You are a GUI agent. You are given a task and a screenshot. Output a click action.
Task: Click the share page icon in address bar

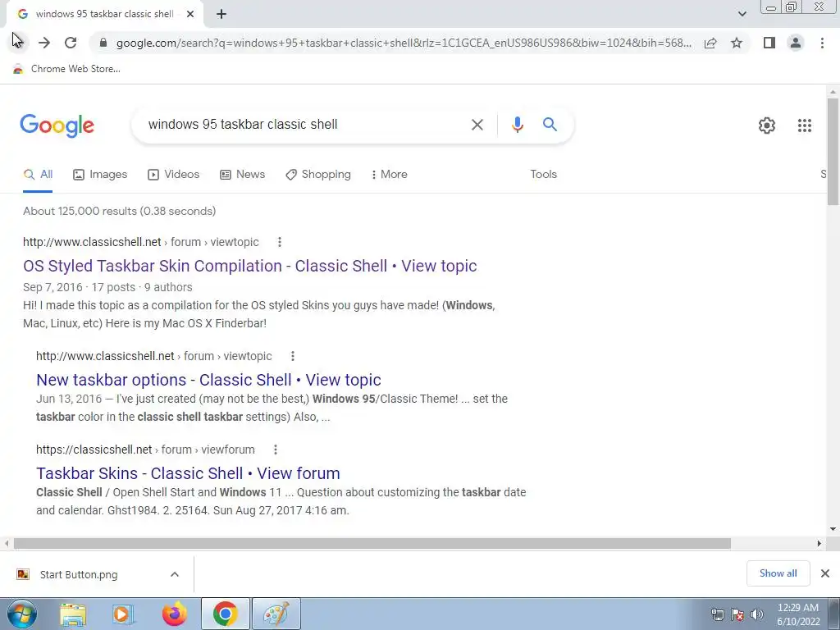coord(710,43)
